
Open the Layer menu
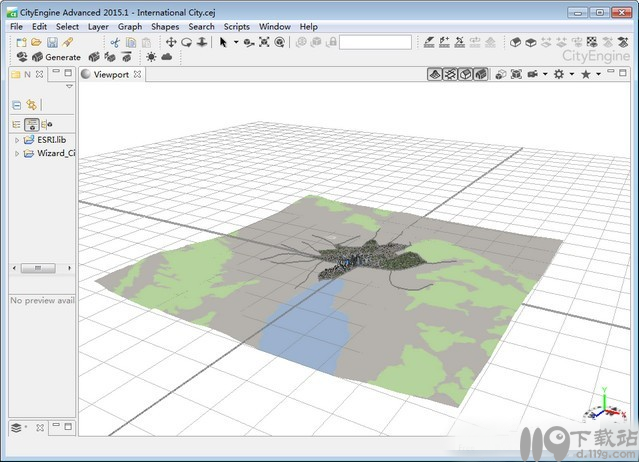98,26
